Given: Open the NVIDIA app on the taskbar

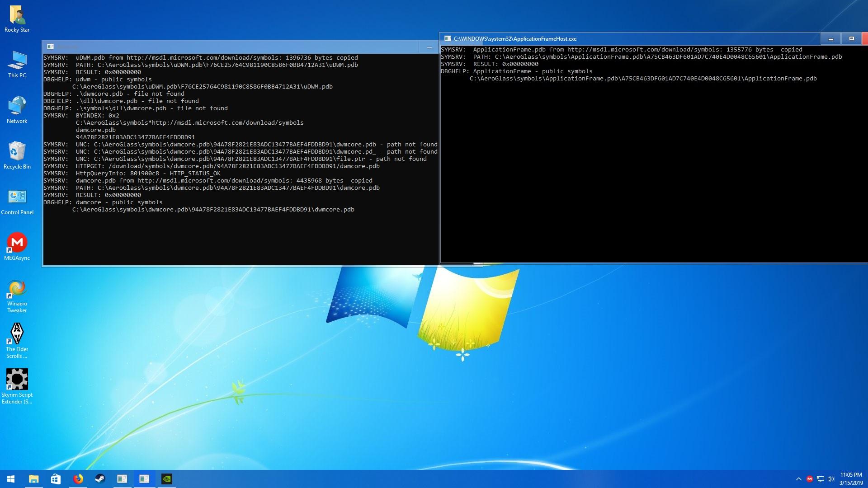Looking at the screenshot, I should (x=166, y=479).
